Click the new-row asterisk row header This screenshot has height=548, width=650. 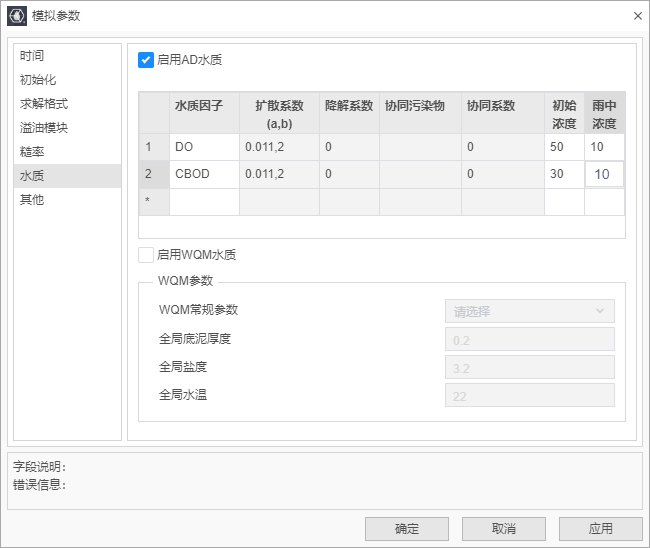pos(153,202)
